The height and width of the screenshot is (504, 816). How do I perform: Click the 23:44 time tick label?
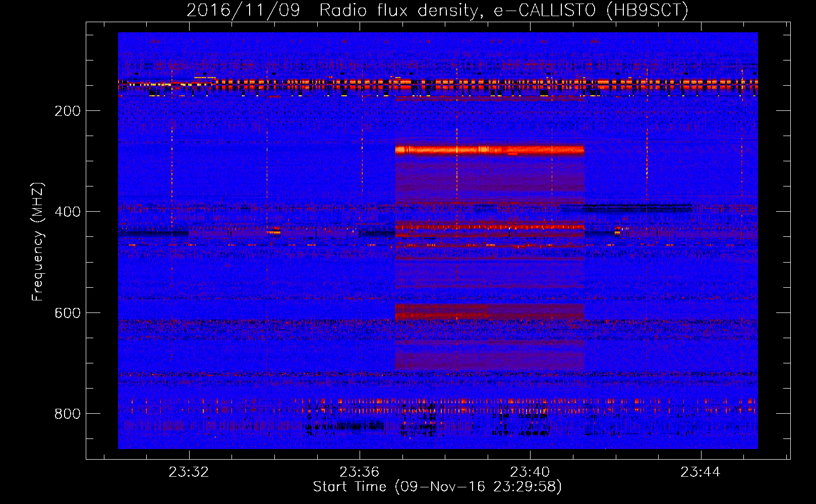click(700, 472)
